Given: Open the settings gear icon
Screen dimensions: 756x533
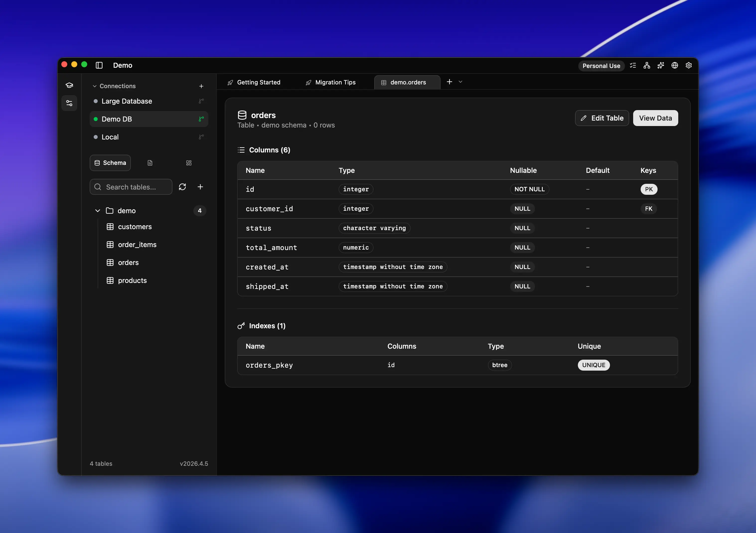Looking at the screenshot, I should pos(688,66).
